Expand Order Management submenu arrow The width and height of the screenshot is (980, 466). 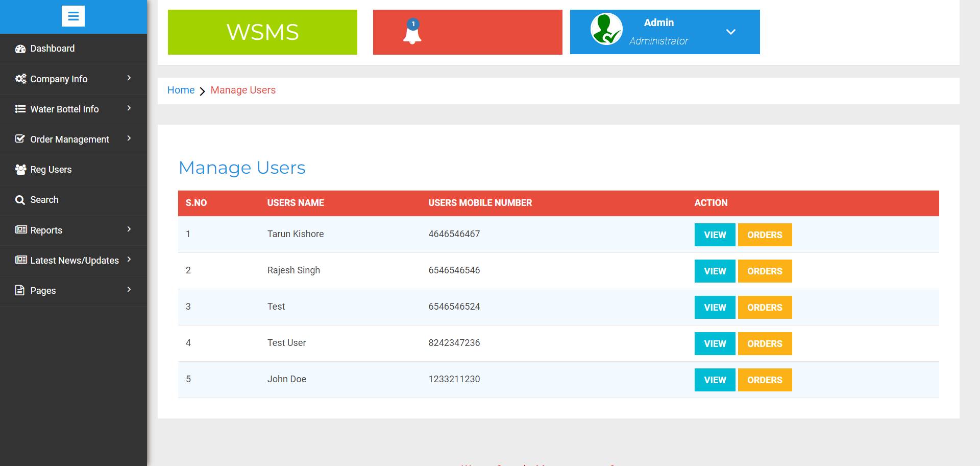tap(129, 138)
